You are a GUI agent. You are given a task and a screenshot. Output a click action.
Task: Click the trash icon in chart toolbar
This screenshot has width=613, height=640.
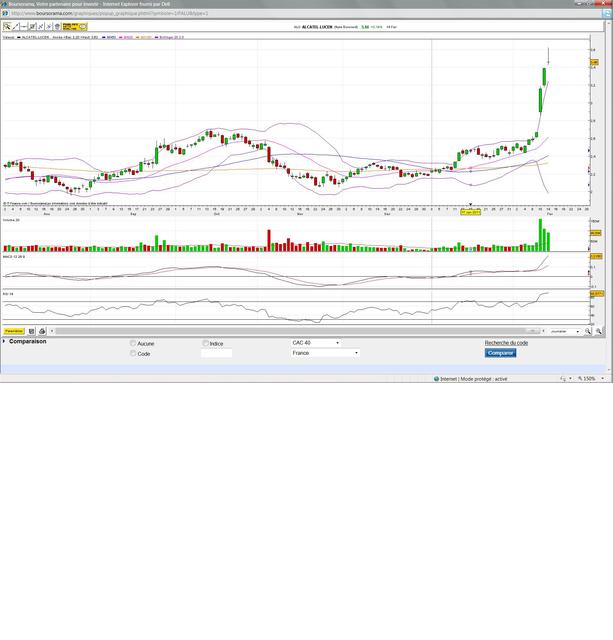pyautogui.click(x=57, y=27)
